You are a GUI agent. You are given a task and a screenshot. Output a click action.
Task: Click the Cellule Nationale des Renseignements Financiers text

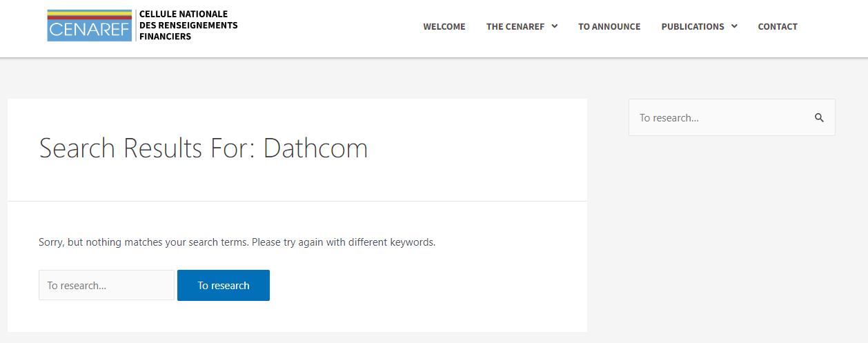pos(188,26)
